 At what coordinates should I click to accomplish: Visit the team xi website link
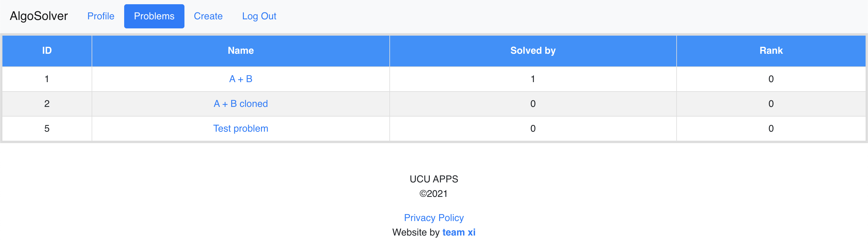[459, 233]
